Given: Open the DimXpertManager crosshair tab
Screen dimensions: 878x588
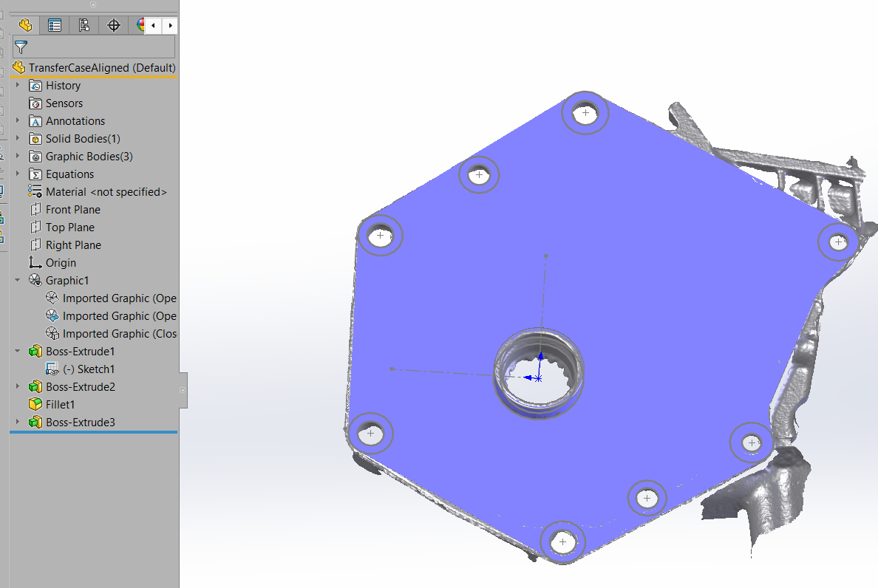Looking at the screenshot, I should (x=114, y=25).
